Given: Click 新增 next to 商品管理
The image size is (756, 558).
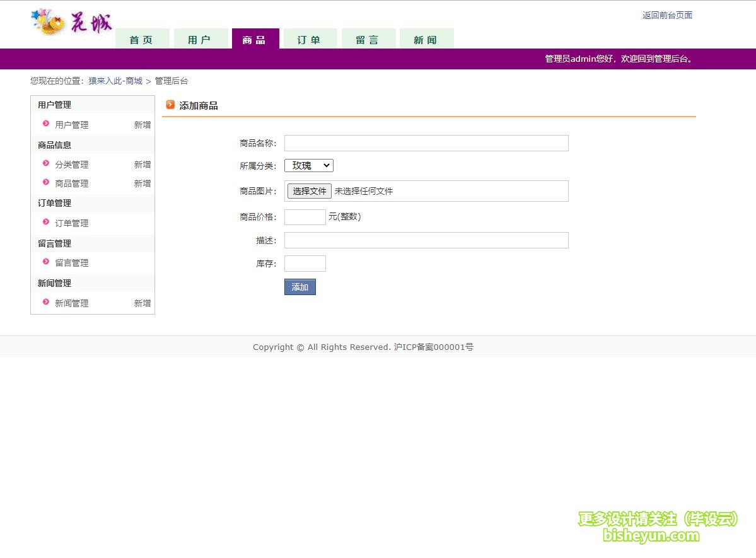Looking at the screenshot, I should coord(142,183).
